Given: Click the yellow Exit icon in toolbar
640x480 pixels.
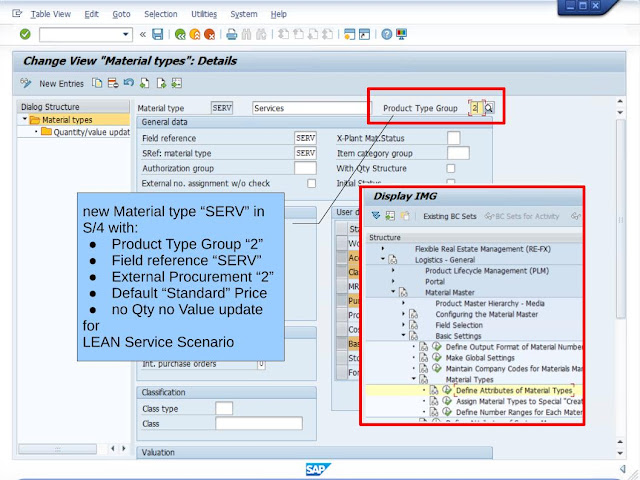Looking at the screenshot, I should coord(195,34).
